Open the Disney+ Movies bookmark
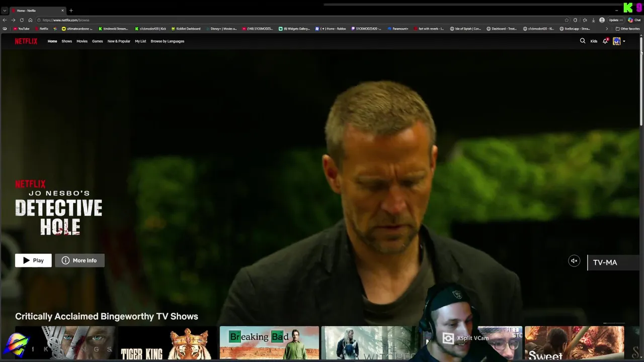This screenshot has width=644, height=362. click(221, 29)
